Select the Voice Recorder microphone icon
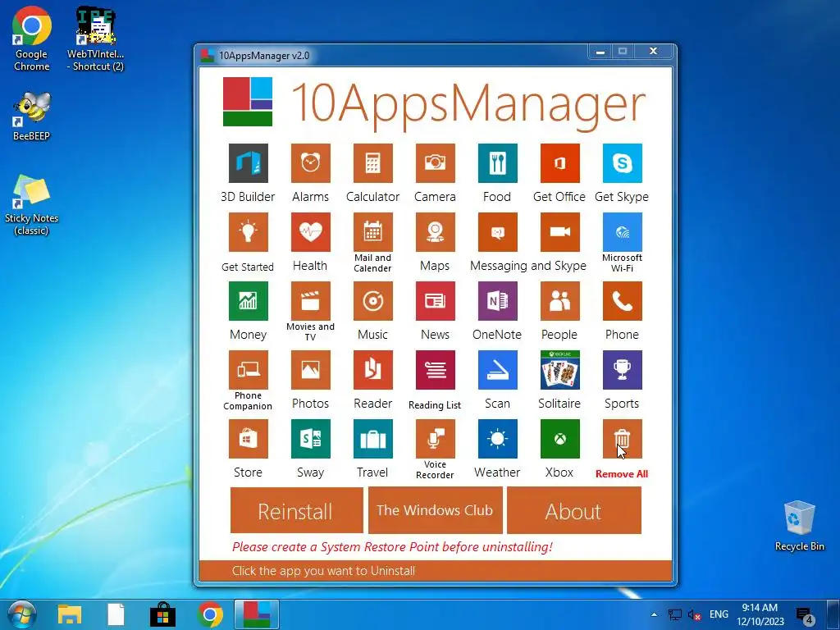 (x=435, y=440)
